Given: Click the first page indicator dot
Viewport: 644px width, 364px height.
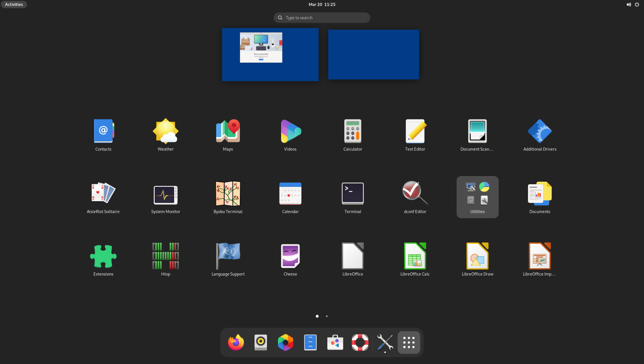Looking at the screenshot, I should (x=317, y=316).
